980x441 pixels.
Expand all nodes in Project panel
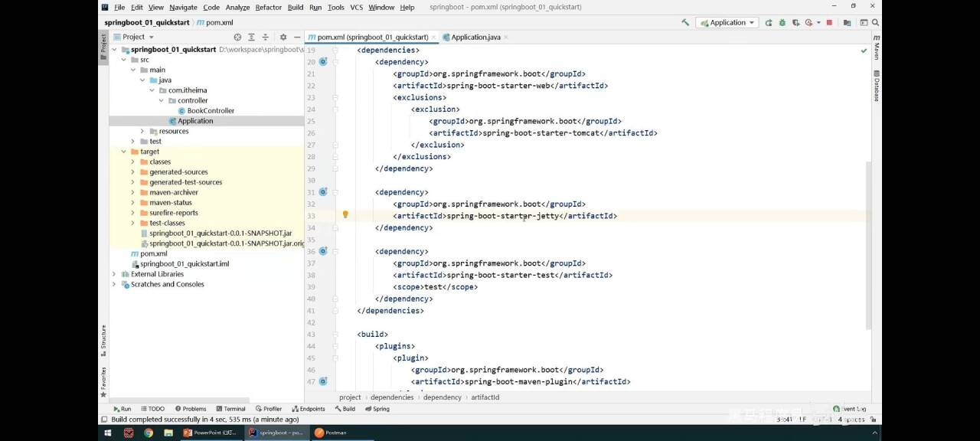(x=251, y=37)
